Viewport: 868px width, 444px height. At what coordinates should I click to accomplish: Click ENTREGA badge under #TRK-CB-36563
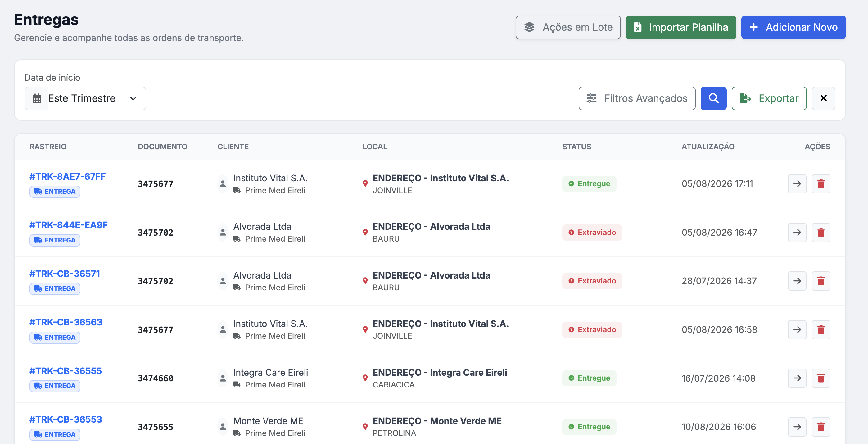coord(55,337)
